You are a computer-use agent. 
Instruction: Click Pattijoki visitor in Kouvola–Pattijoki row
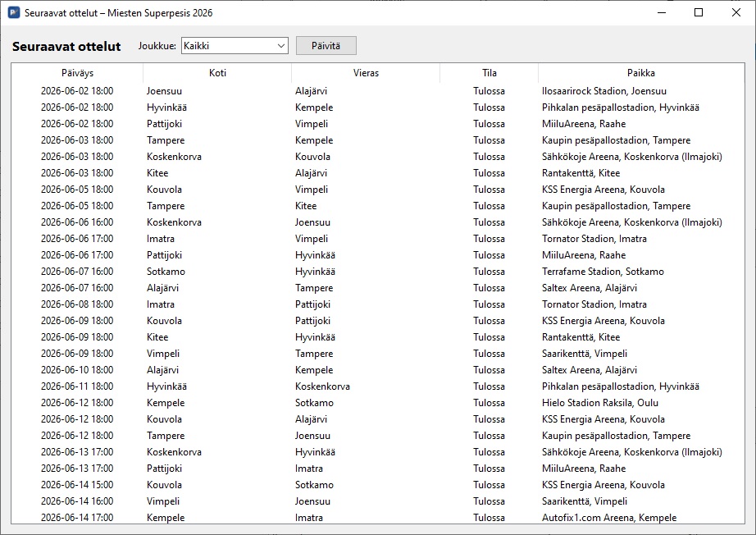[312, 320]
